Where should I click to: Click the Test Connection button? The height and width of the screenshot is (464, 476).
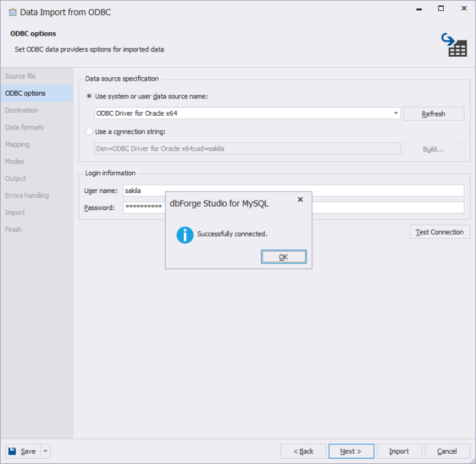pyautogui.click(x=440, y=232)
